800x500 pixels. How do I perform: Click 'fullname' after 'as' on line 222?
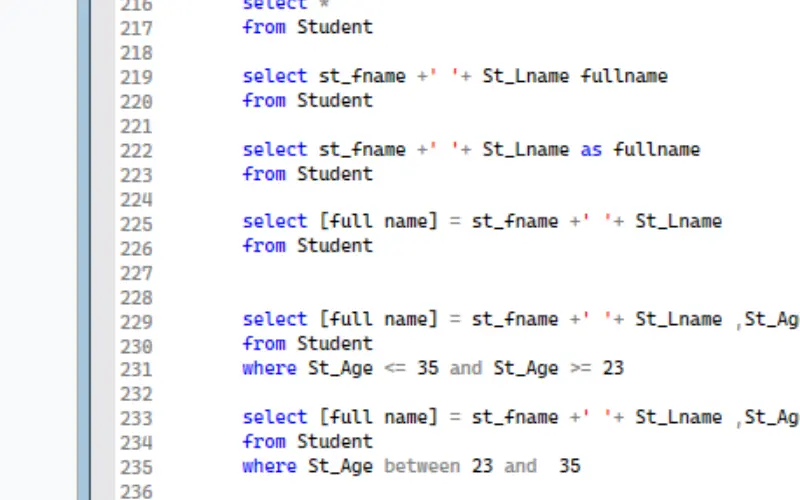[657, 149]
